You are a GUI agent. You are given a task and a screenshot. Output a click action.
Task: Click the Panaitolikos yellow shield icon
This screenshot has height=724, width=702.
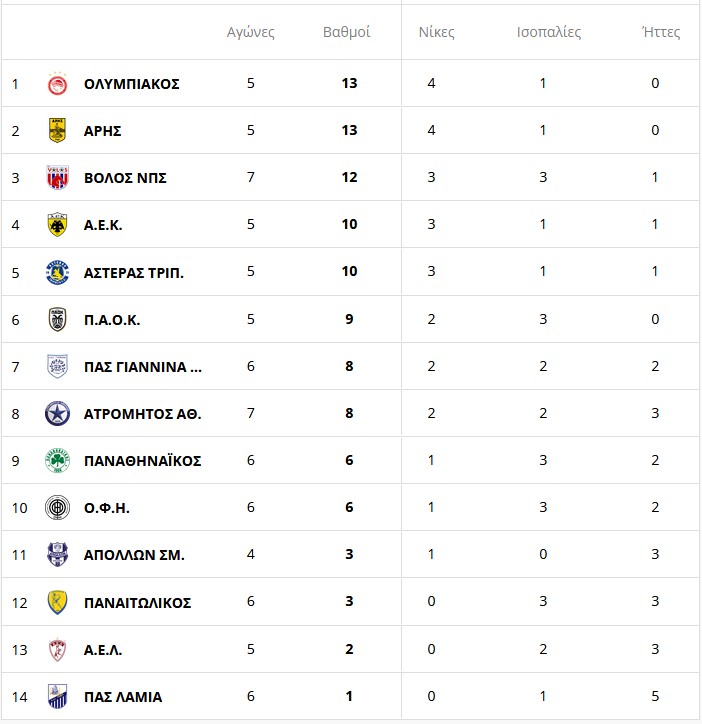[x=57, y=602]
